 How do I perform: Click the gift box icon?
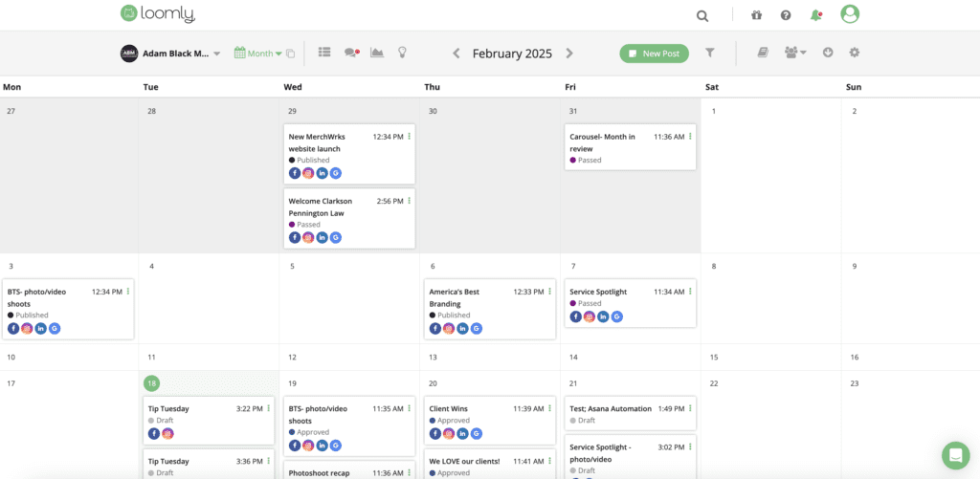pos(757,15)
